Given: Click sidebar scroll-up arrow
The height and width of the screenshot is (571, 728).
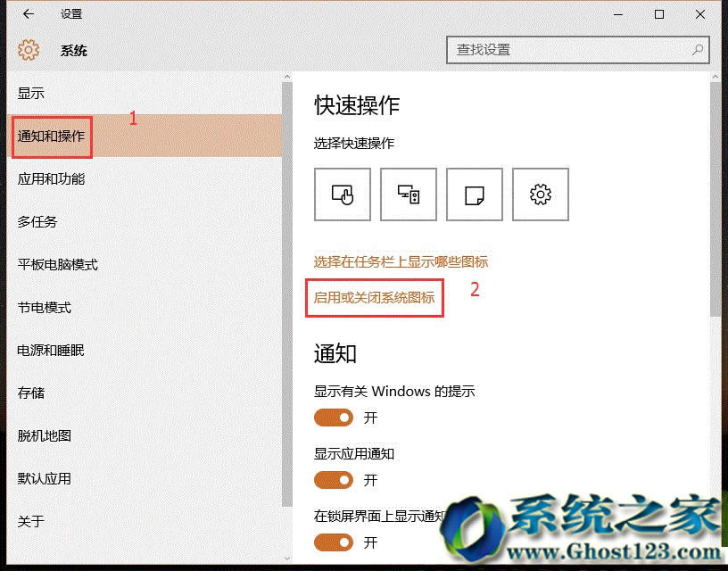Looking at the screenshot, I should [x=287, y=76].
